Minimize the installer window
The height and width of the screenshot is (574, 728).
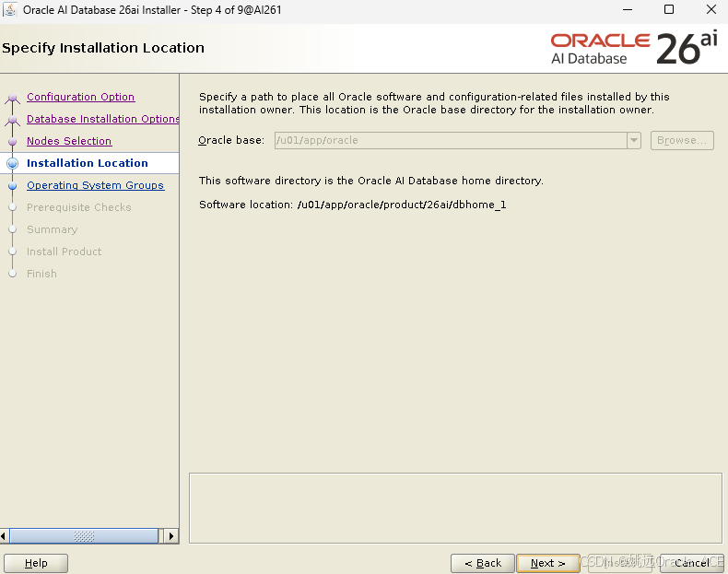pyautogui.click(x=628, y=10)
